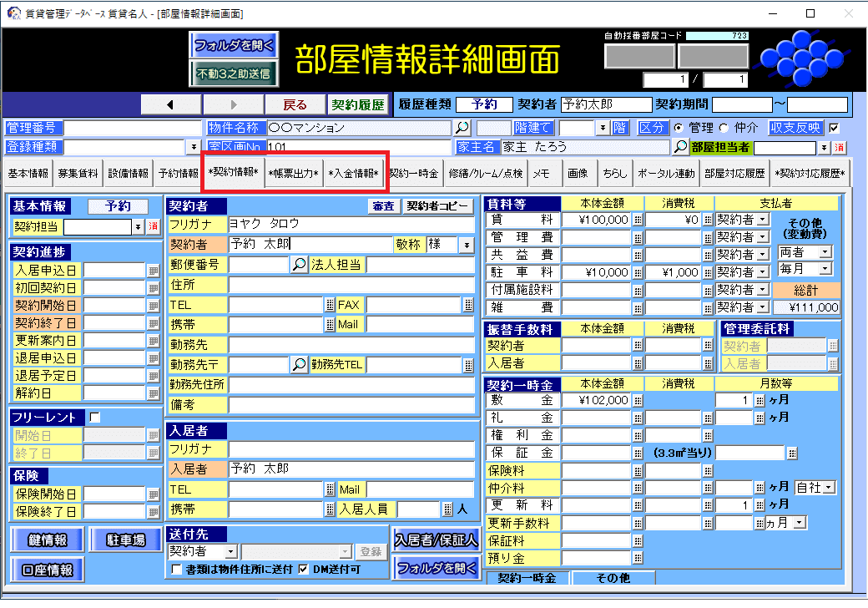Viewport: 868px width, 608px height.
Task: Expand the 登録種類 dropdown
Action: pos(193,147)
